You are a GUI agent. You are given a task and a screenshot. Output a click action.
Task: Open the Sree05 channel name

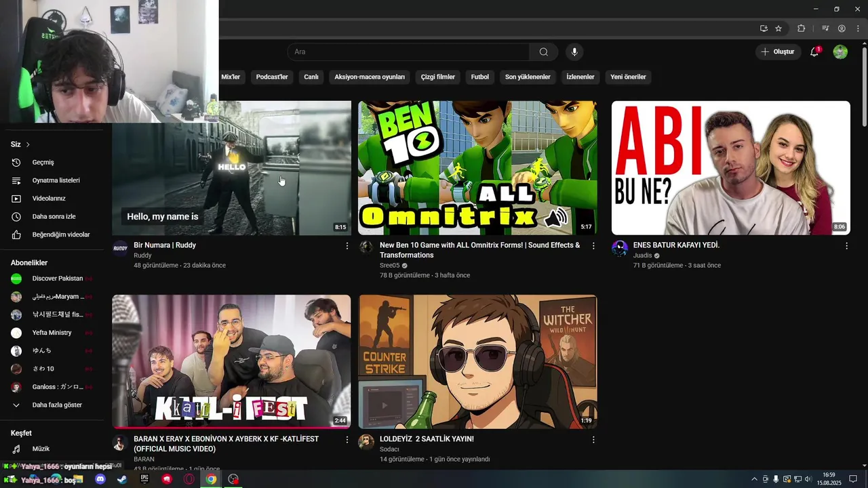(389, 266)
